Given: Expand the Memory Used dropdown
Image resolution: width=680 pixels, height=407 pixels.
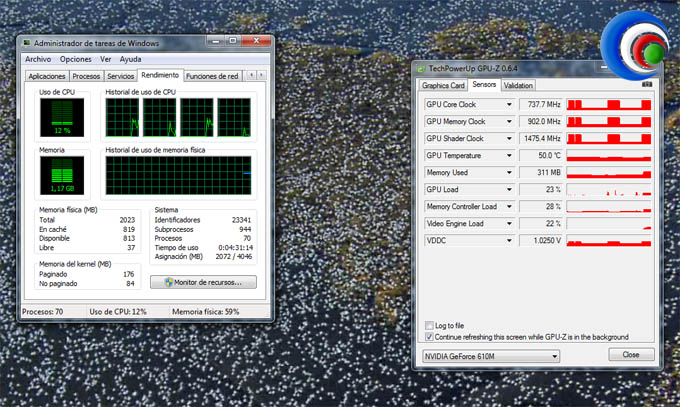Looking at the screenshot, I should tap(509, 172).
